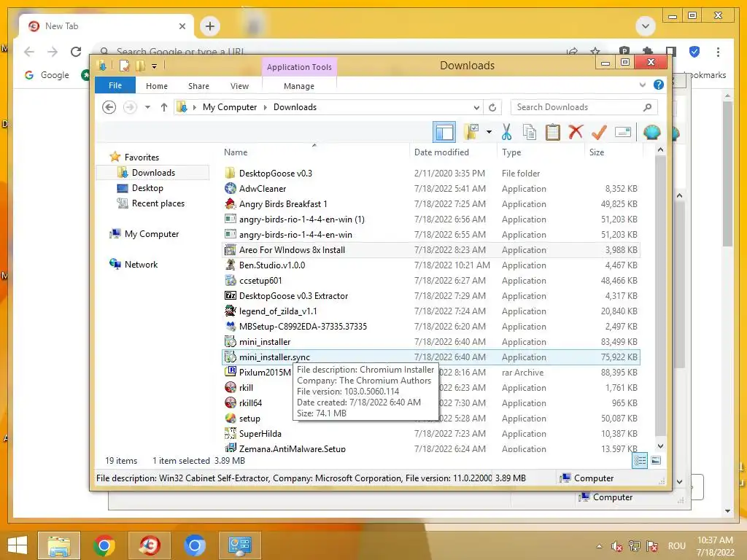
Task: Select My Computer in navigation pane
Action: [x=152, y=234]
